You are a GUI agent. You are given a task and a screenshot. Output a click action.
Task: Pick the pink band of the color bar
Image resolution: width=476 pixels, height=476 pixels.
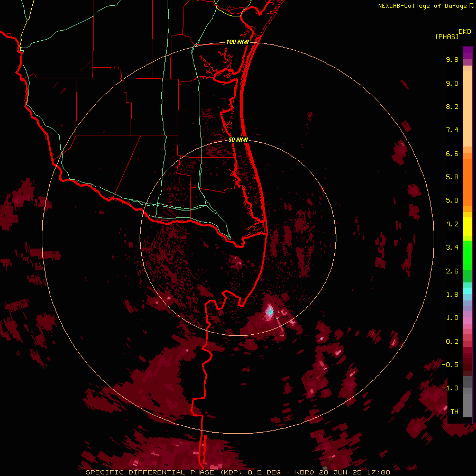click(467, 321)
